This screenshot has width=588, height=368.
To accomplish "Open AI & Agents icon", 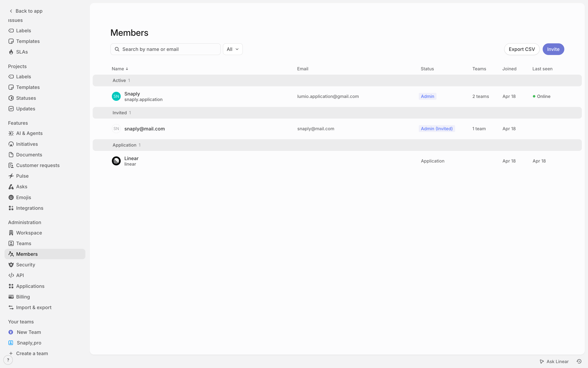I will [x=11, y=133].
